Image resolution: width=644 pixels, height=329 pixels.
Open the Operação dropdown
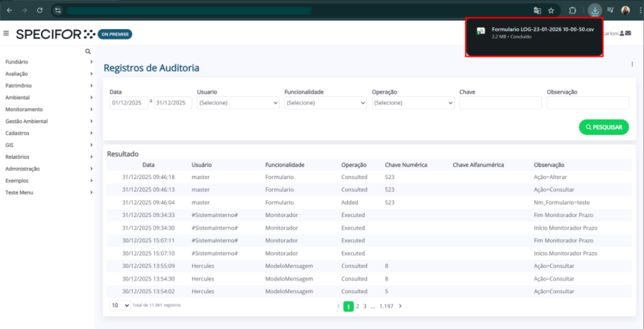tap(413, 103)
